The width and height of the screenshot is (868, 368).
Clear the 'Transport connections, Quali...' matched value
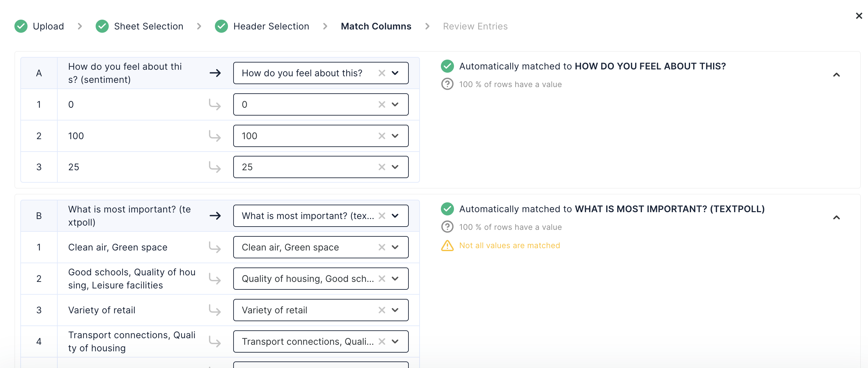(x=382, y=341)
